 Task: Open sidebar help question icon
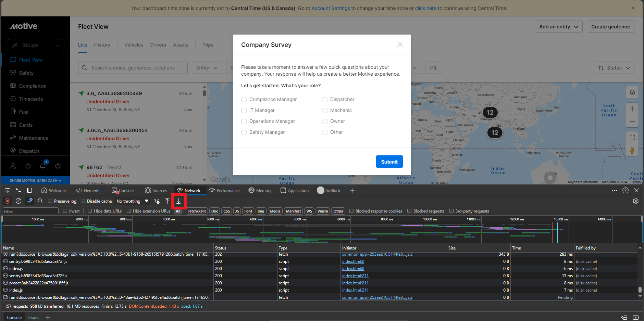tap(28, 166)
